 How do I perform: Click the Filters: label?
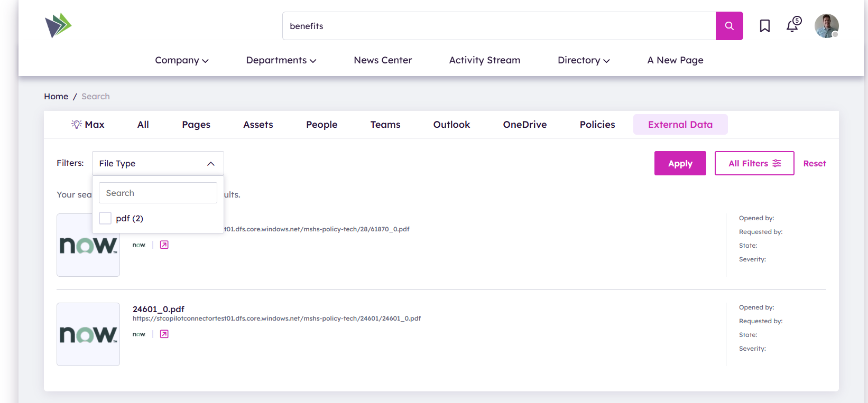(x=70, y=163)
